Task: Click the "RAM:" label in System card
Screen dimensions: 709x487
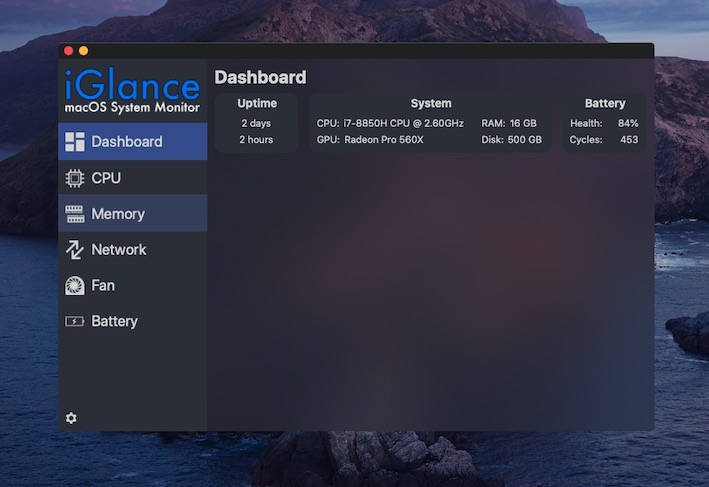Action: (493, 123)
